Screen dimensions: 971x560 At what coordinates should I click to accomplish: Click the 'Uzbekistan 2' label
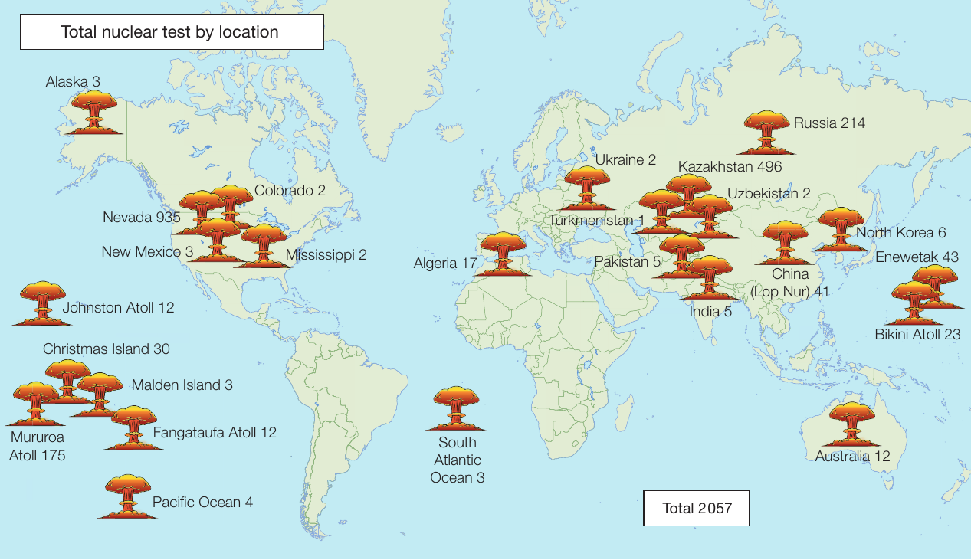point(769,194)
